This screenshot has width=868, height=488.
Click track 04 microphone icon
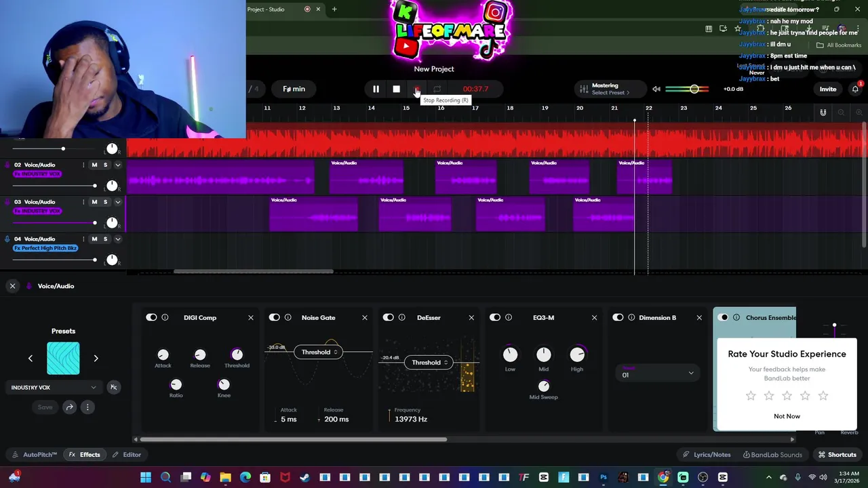coord(7,239)
